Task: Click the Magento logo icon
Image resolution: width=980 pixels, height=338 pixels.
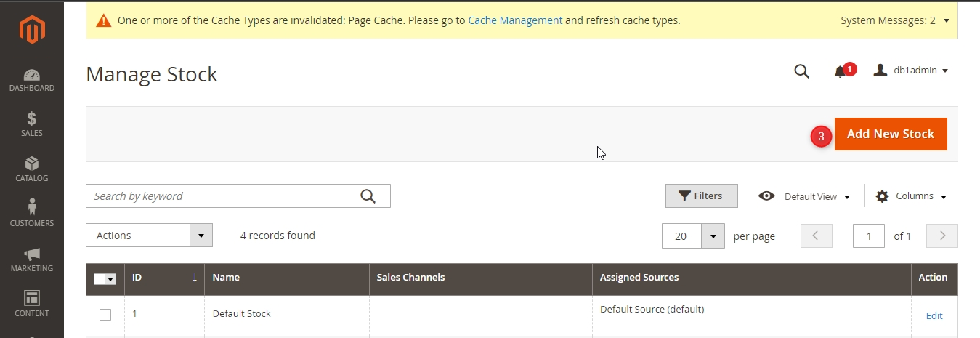Action: coord(32,28)
